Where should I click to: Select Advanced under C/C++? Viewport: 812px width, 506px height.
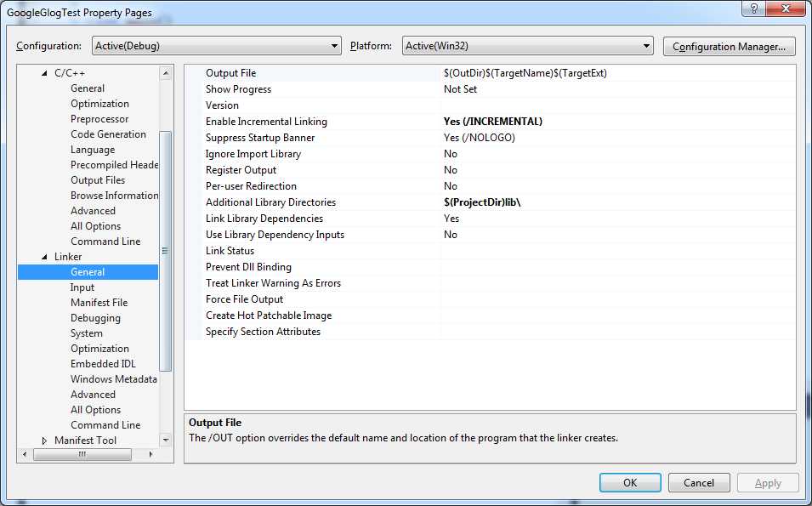pyautogui.click(x=93, y=211)
